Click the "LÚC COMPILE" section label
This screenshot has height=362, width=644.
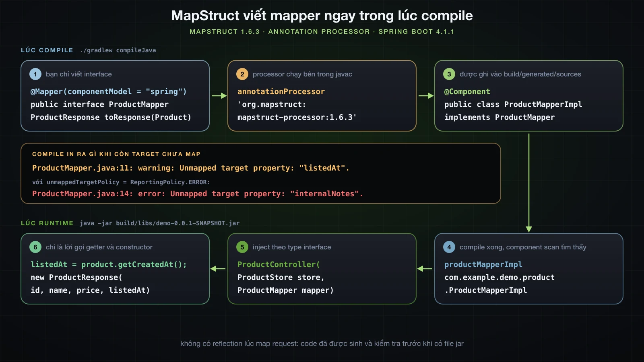(47, 50)
